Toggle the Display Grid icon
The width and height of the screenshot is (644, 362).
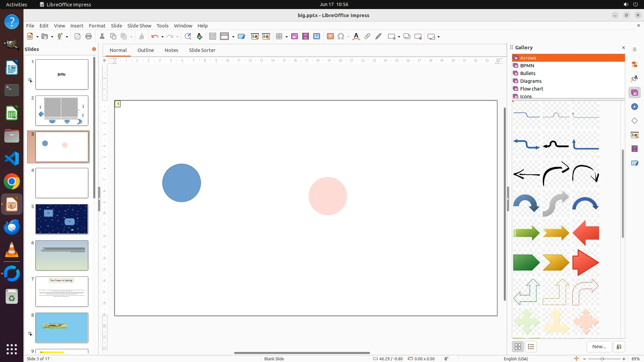click(212, 37)
